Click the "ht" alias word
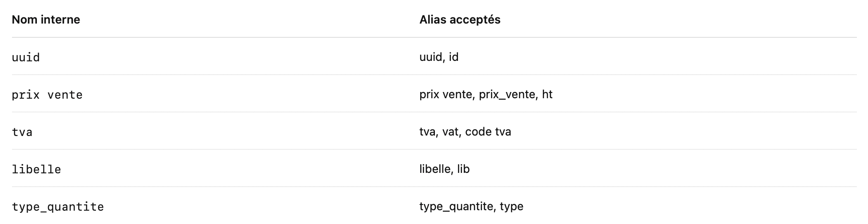The height and width of the screenshot is (224, 868). [x=547, y=94]
